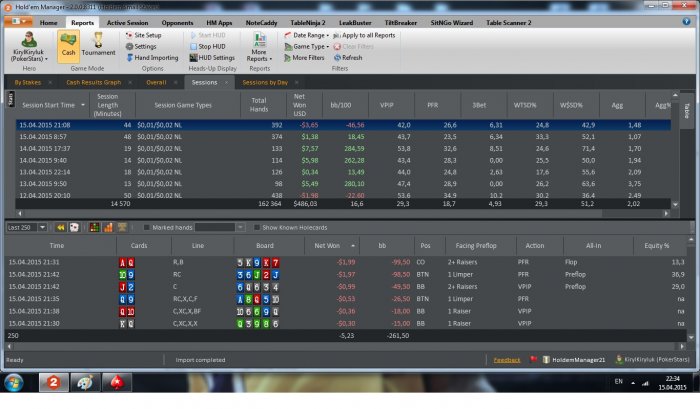Open the application menu button
The width and height of the screenshot is (700, 409).
pos(18,21)
